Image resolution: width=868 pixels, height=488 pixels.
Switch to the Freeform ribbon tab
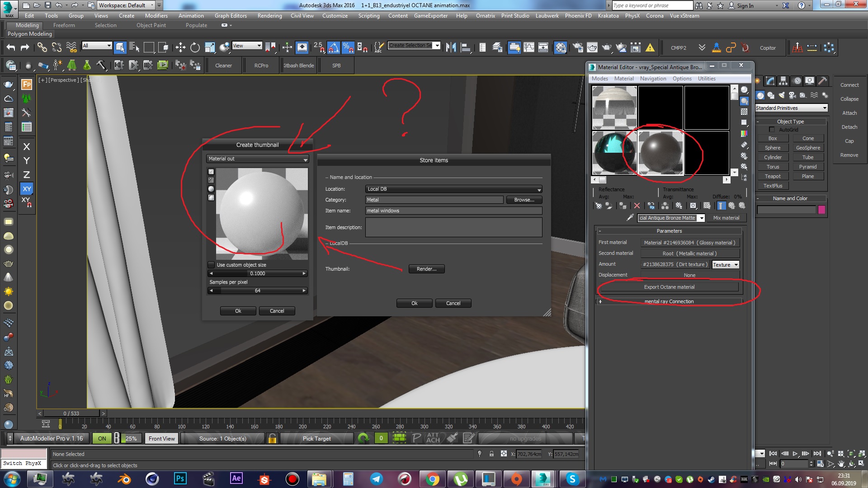pyautogui.click(x=64, y=25)
